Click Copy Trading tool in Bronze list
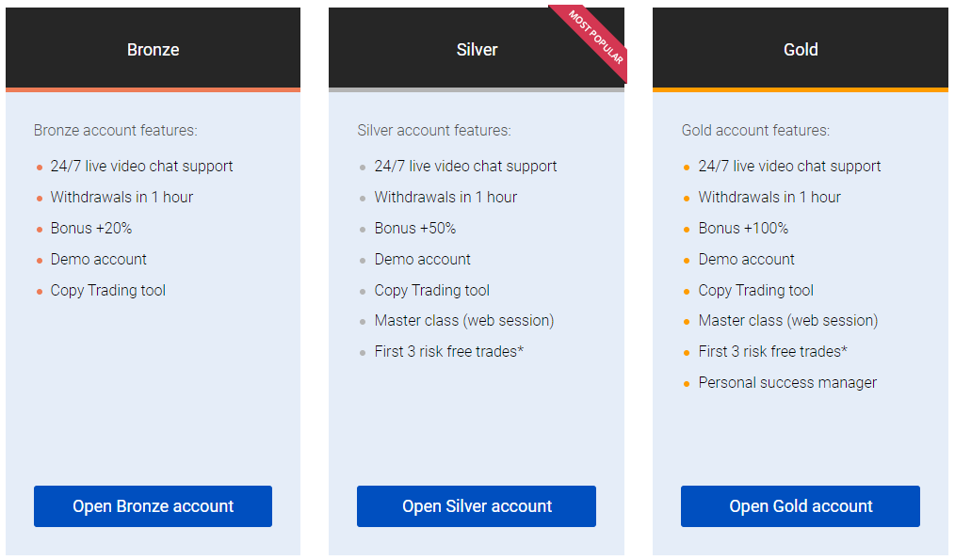 coord(107,290)
